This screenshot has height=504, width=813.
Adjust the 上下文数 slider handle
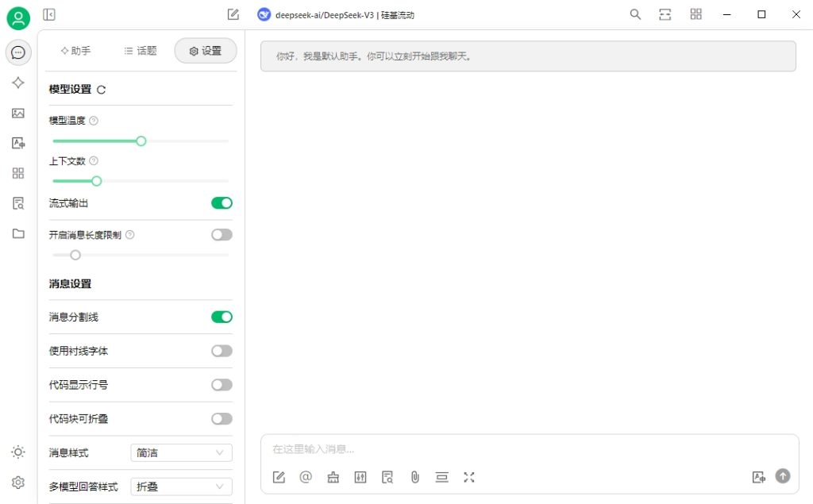pyautogui.click(x=96, y=181)
